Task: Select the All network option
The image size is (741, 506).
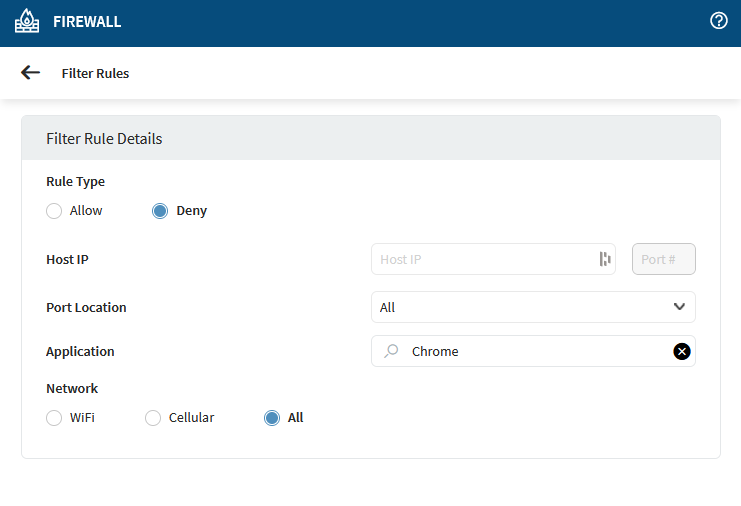Action: 272,418
